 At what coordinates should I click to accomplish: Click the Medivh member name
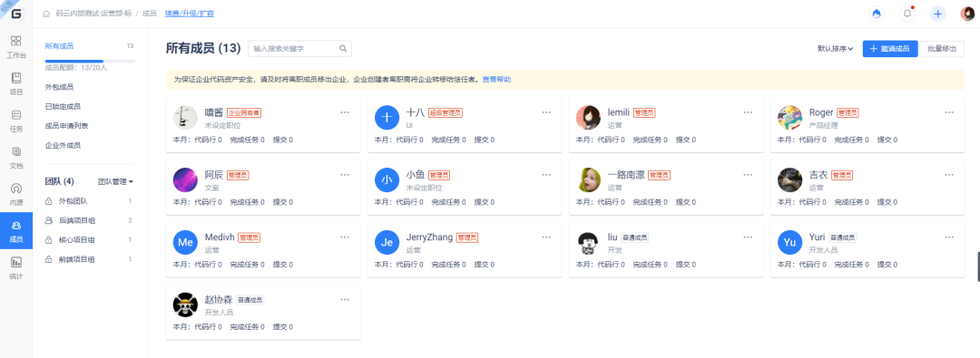(x=220, y=237)
